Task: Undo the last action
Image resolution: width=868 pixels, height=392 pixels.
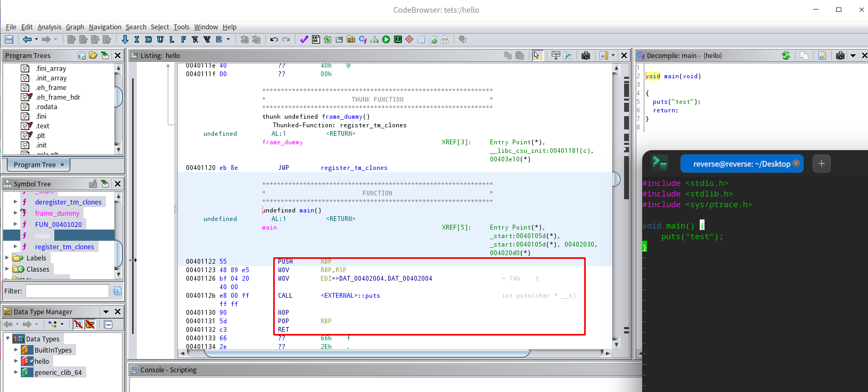Action: (274, 39)
